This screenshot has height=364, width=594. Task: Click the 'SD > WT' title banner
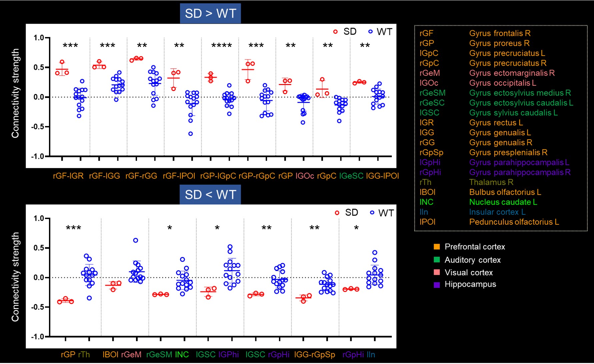click(x=210, y=13)
